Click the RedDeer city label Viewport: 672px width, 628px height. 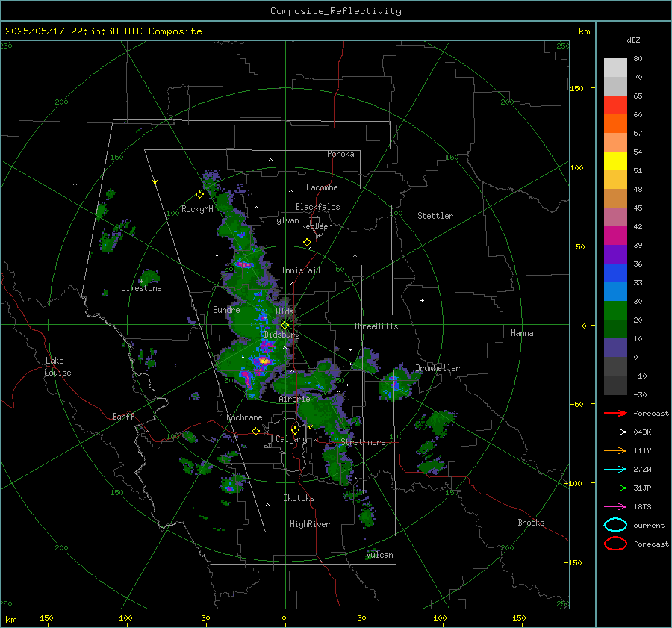pyautogui.click(x=317, y=226)
